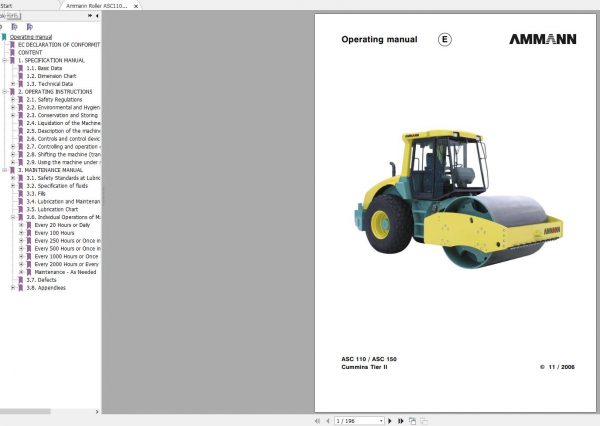Click the greyed next view icon in the page bar
Viewport: 600px width, 426px height.
click(x=424, y=421)
